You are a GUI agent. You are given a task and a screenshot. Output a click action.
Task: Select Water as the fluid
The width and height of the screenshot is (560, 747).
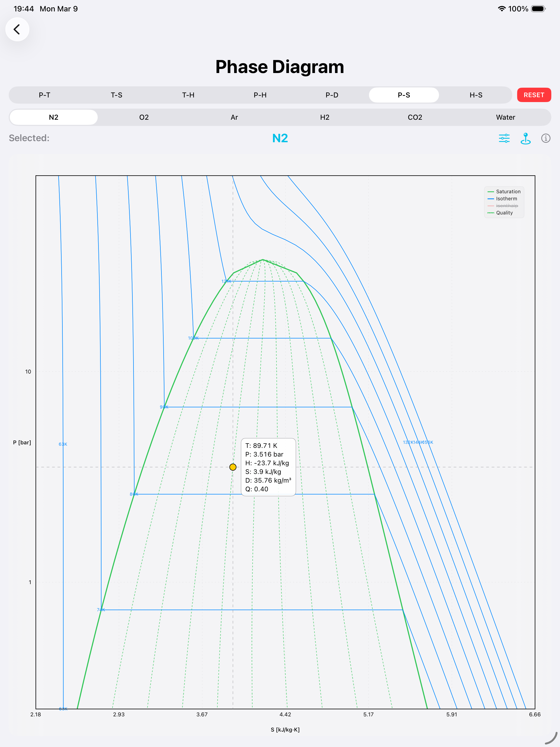tap(505, 117)
